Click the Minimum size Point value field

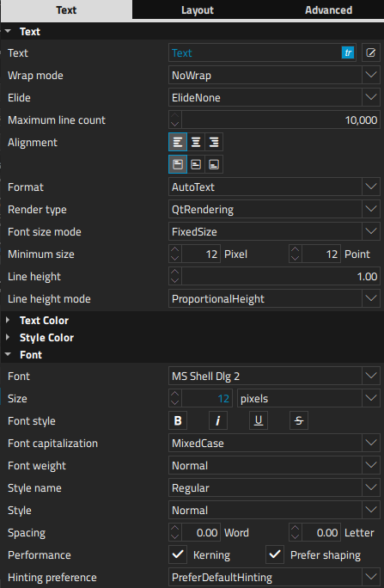(x=321, y=254)
